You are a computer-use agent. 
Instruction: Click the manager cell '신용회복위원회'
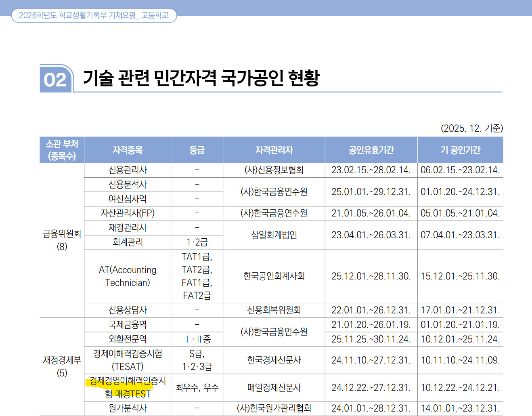(x=274, y=310)
